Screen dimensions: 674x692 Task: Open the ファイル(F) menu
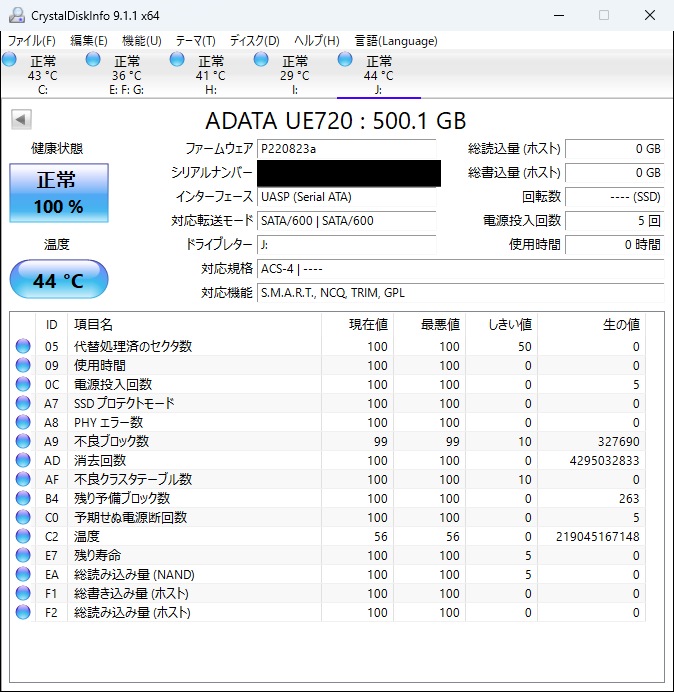[32, 41]
